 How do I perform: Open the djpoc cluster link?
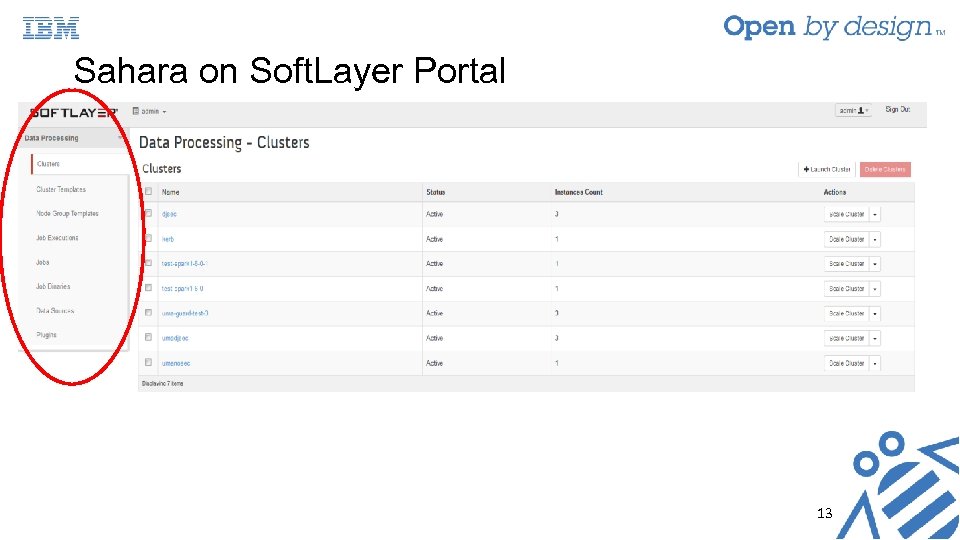click(169, 214)
